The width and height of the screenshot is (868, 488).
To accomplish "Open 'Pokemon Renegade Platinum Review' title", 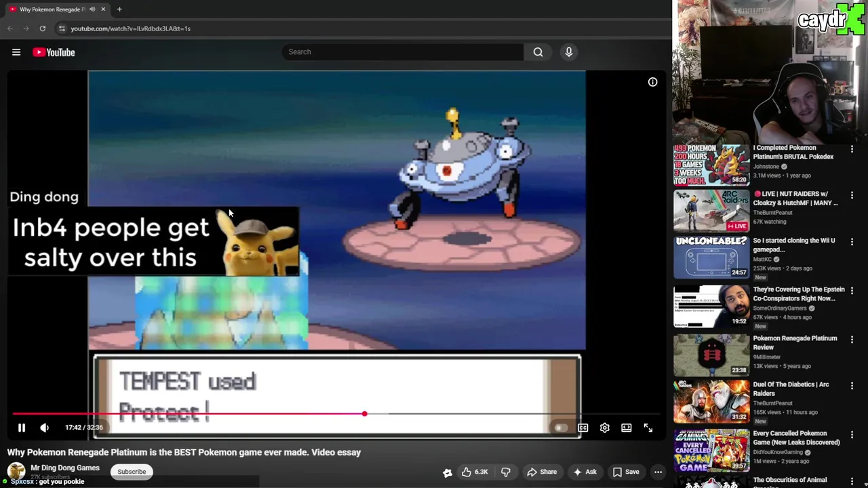I will (795, 342).
